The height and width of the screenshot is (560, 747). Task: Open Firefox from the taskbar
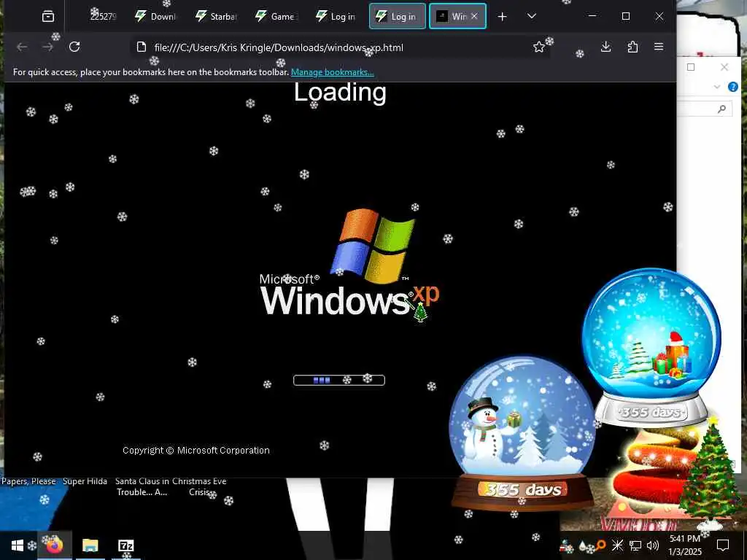(54, 545)
